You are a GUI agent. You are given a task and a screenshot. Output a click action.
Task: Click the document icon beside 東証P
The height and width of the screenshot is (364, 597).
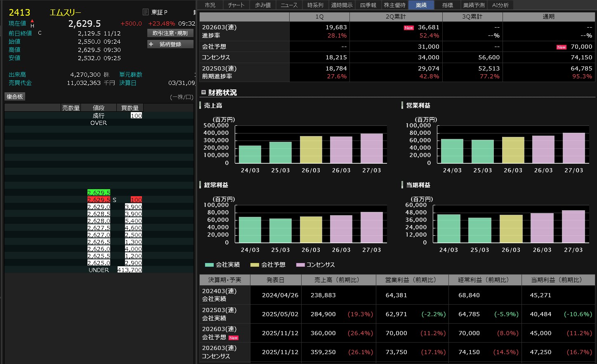click(145, 12)
